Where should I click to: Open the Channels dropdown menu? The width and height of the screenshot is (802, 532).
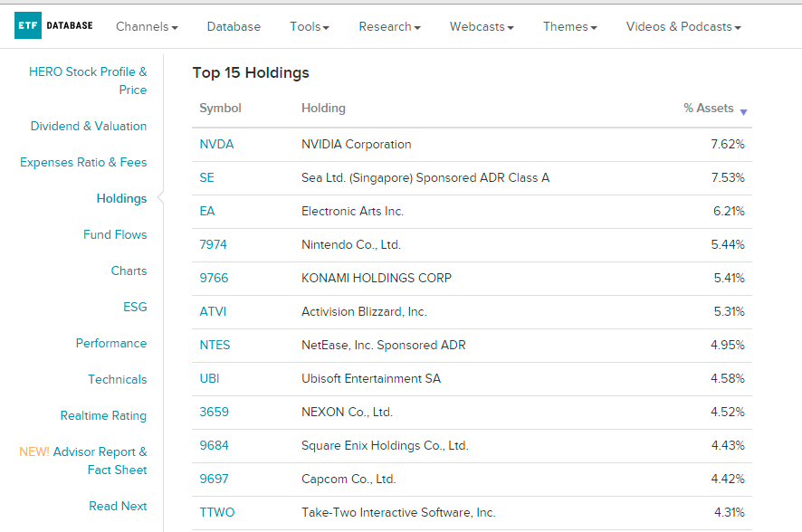pyautogui.click(x=147, y=26)
